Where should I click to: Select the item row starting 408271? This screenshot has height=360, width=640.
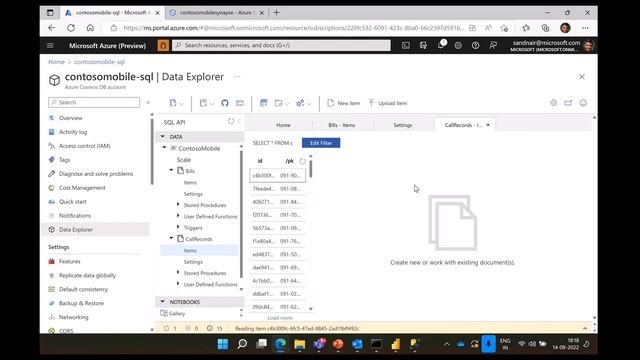pos(278,202)
